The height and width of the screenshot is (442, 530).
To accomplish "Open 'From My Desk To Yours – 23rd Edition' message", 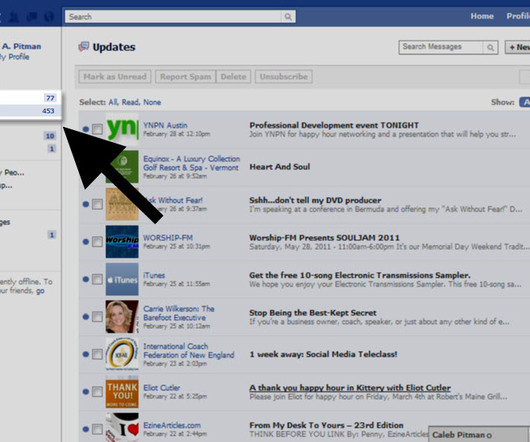I will click(327, 425).
